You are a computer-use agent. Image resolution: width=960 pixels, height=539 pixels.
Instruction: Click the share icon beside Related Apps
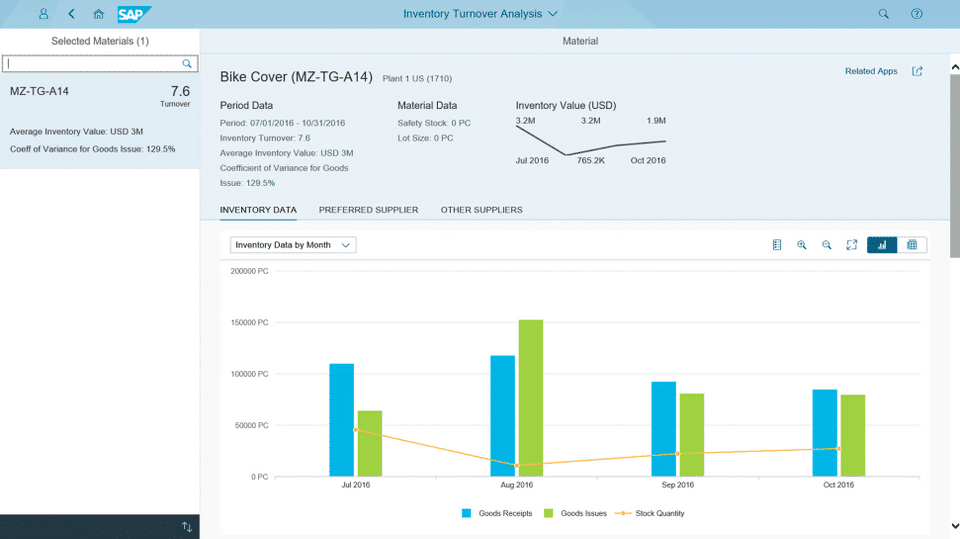point(917,71)
